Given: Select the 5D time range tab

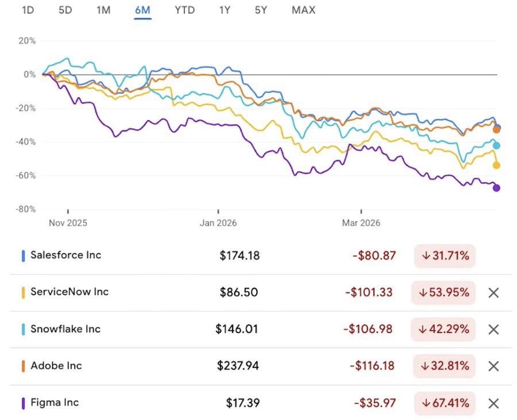Looking at the screenshot, I should point(65,10).
